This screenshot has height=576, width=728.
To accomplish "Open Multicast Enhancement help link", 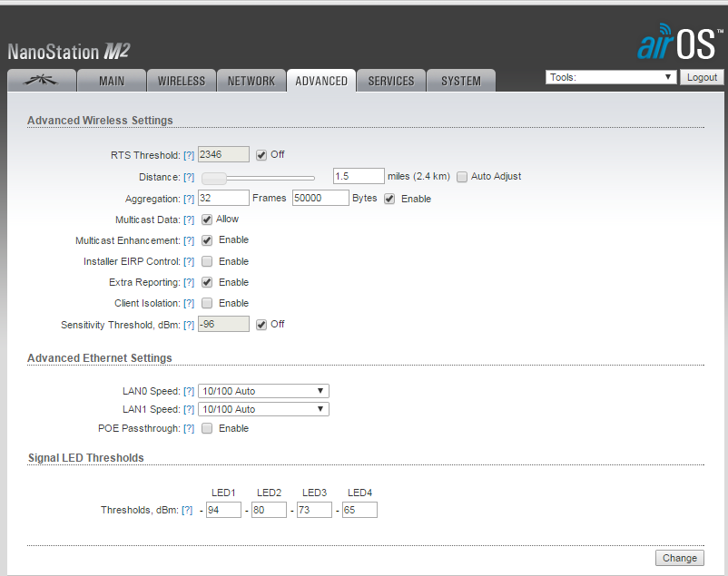I will (189, 241).
